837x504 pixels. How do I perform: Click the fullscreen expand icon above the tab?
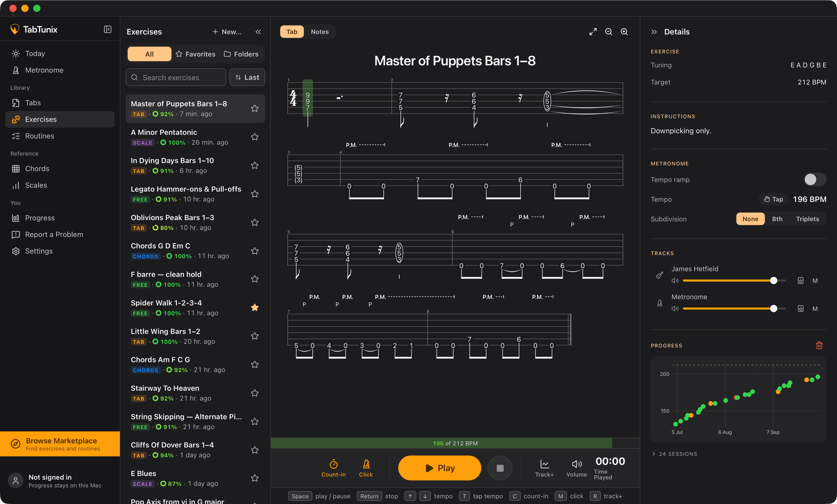593,32
